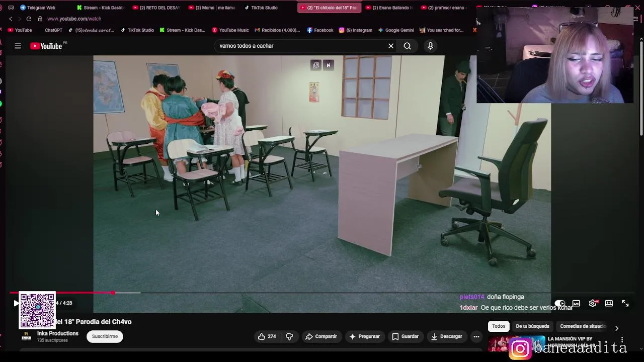Like the video with 274 likes
This screenshot has width=644, height=362.
[267, 336]
